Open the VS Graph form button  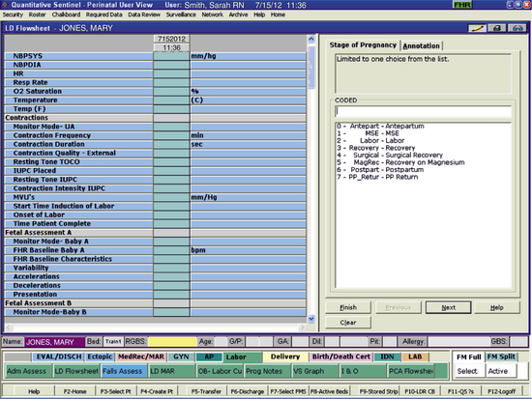pos(314,371)
